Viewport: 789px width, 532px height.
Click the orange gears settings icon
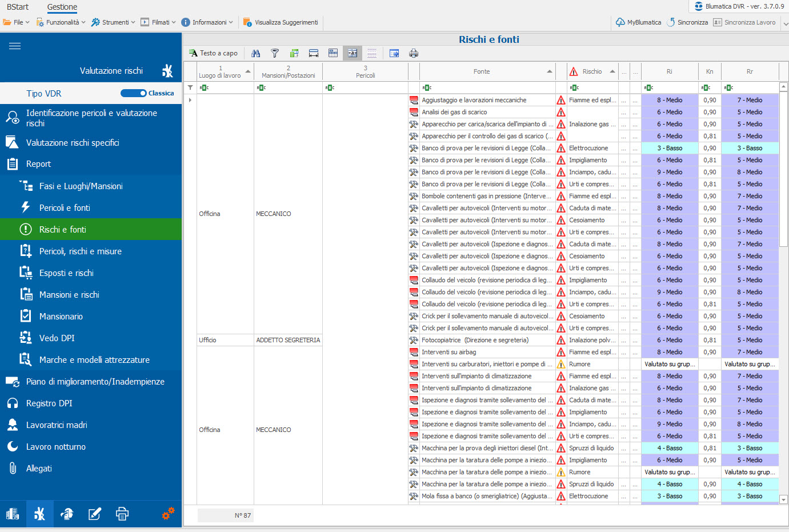[168, 513]
